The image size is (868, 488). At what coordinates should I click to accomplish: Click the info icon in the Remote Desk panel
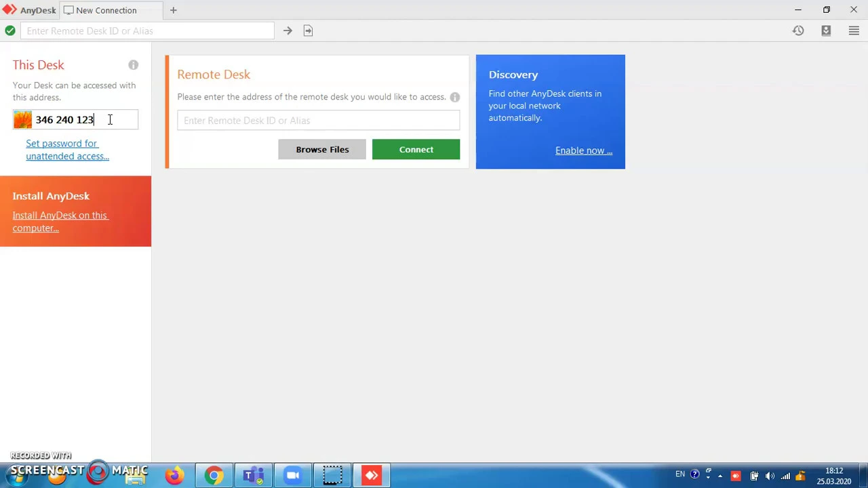tap(455, 97)
